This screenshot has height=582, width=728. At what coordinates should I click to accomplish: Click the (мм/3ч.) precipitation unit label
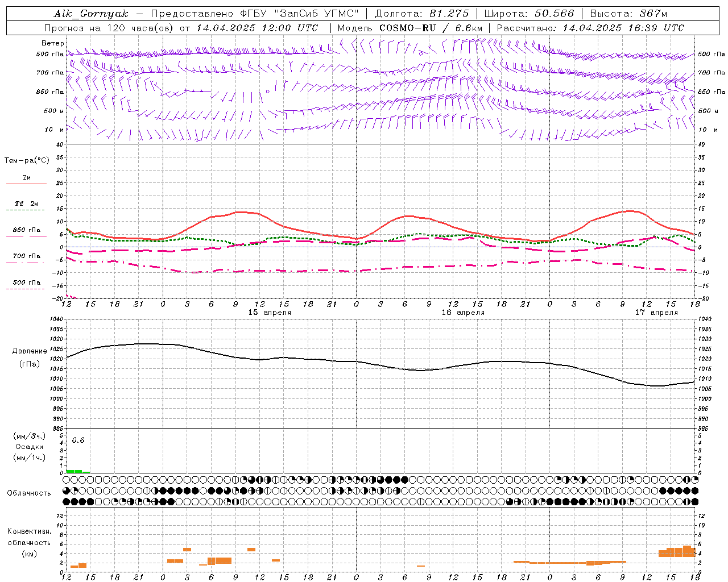point(30,436)
